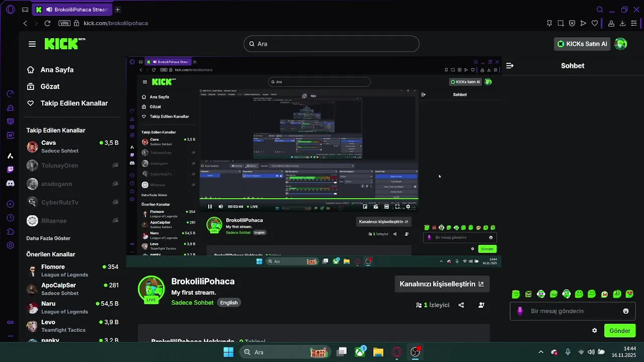Open the Kick profile avatar menu
644x362 pixels.
(621, 44)
